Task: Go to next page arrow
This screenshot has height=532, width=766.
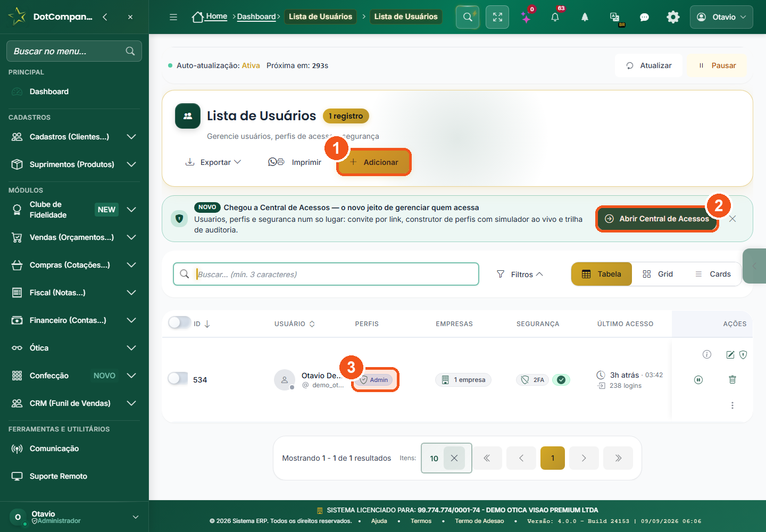Action: pos(584,458)
